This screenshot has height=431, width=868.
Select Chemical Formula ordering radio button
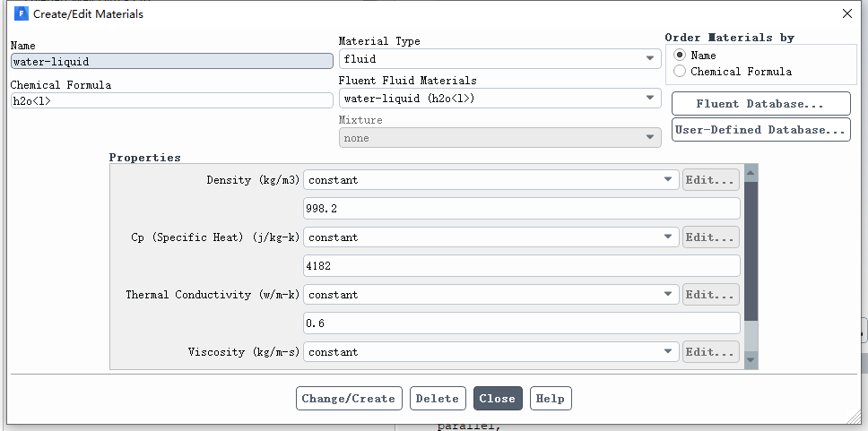pos(680,72)
